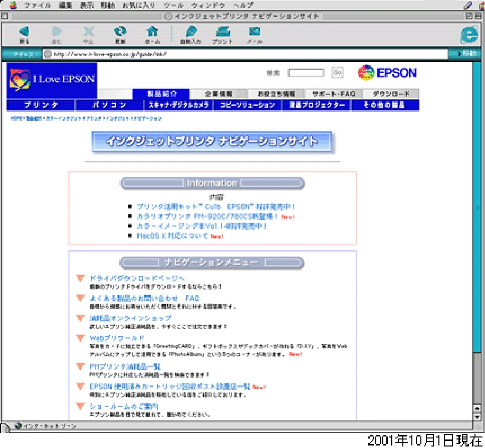
Task: Click the Forward (進む) toolbar arrow
Action: [57, 34]
